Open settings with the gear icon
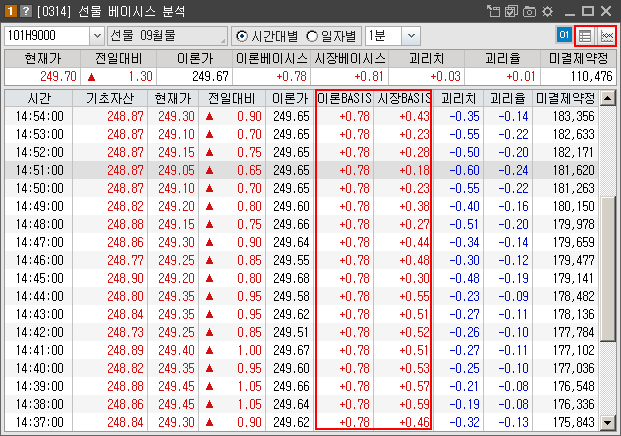This screenshot has width=621, height=436. click(x=547, y=10)
